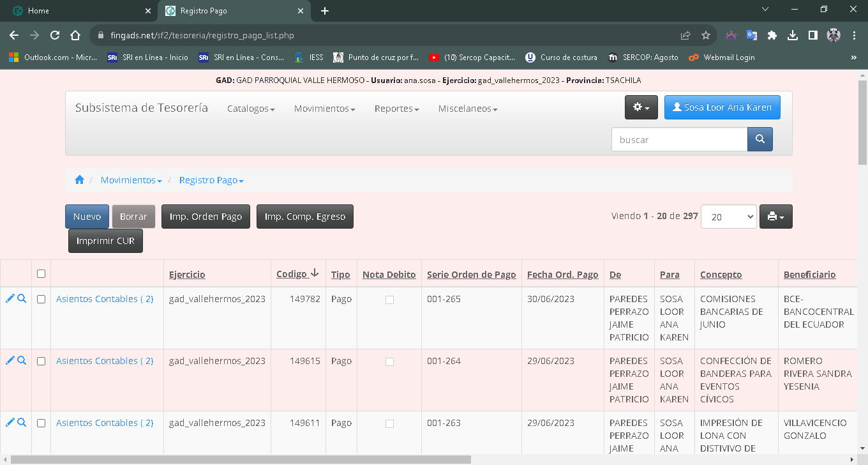The image size is (868, 465).
Task: Edit record 149782 with pencil icon
Action: 10,298
